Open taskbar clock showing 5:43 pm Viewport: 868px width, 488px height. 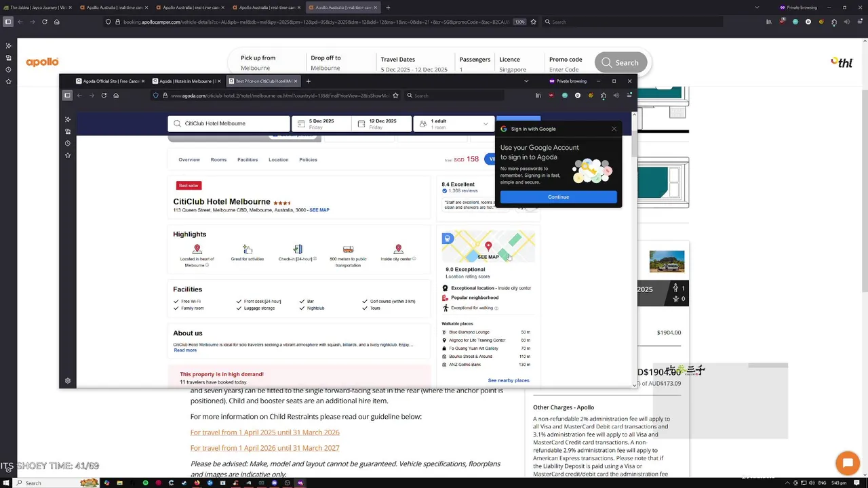click(838, 483)
